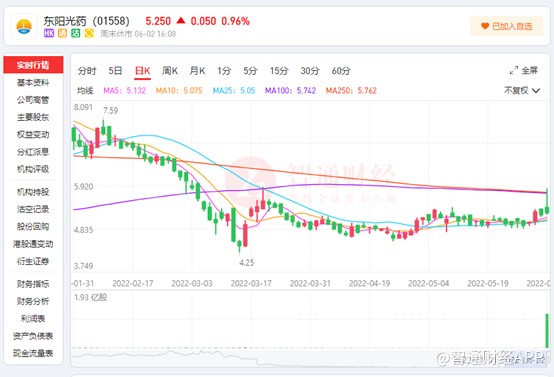The image size is (554, 377).
Task: Click the 东阳光药 company logo
Action: (24, 27)
